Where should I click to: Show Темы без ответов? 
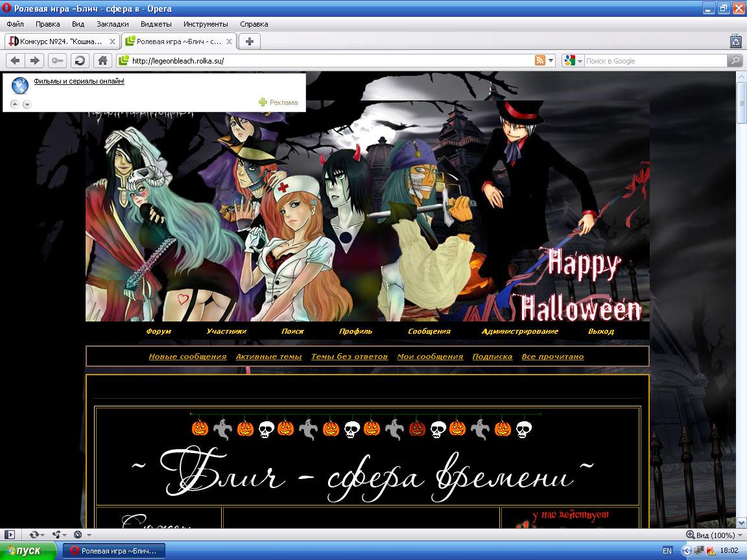pos(350,356)
